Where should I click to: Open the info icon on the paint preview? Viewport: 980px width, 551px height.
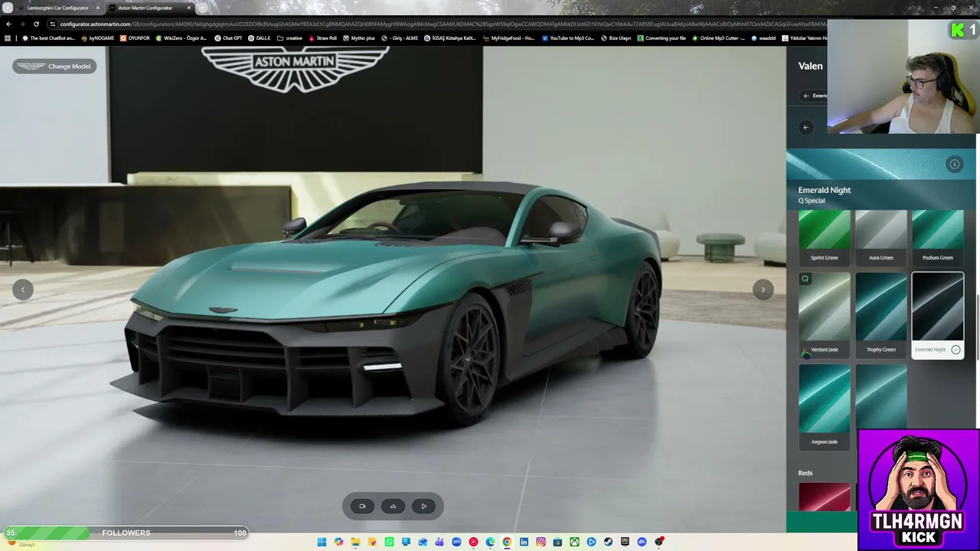click(x=954, y=164)
